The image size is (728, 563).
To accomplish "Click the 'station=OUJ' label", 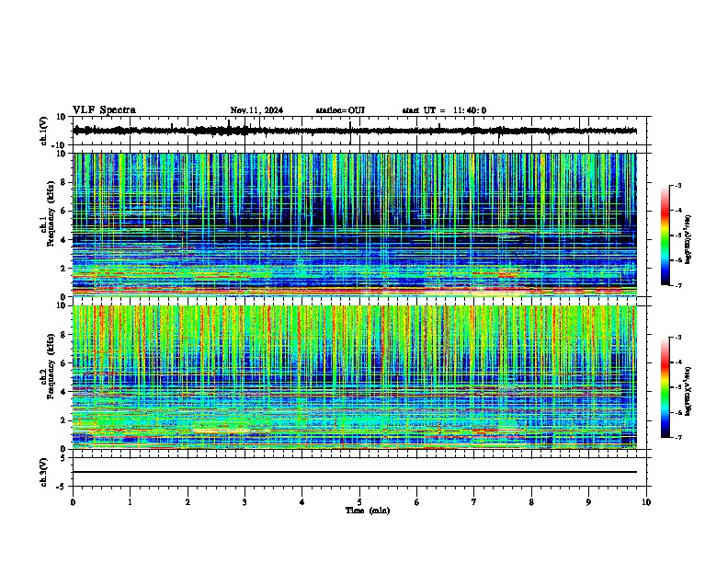I will coord(340,110).
